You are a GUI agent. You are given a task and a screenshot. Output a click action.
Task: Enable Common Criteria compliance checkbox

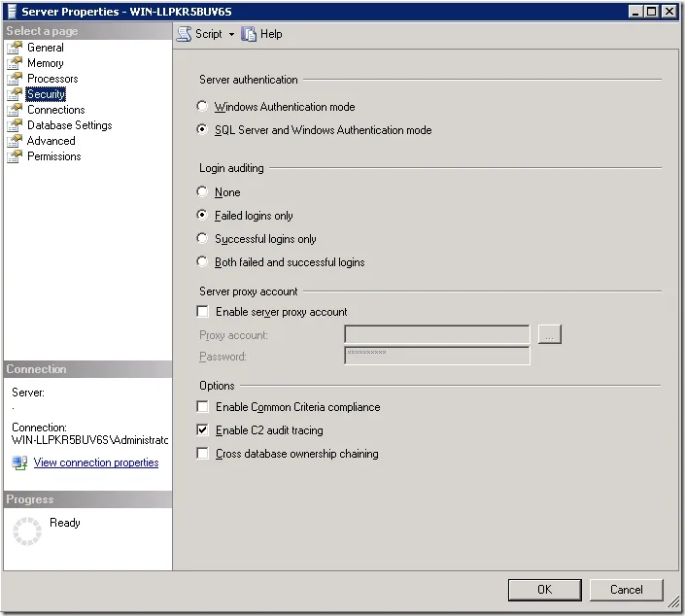click(x=202, y=407)
